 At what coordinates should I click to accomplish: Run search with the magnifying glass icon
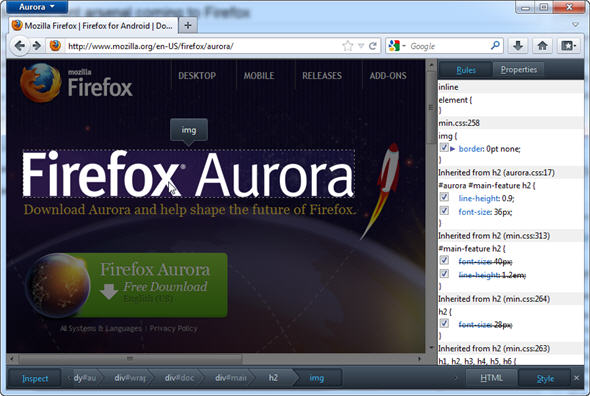click(496, 46)
